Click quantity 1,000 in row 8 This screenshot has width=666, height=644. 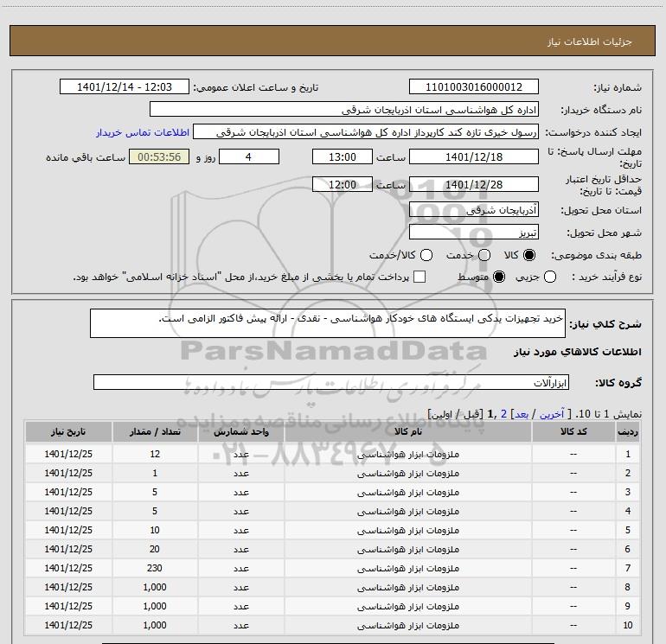155,587
